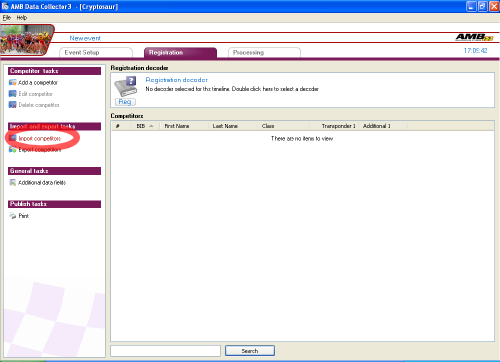This screenshot has width=500, height=362.
Task: Switch to the Registration tab
Action: pos(180,53)
